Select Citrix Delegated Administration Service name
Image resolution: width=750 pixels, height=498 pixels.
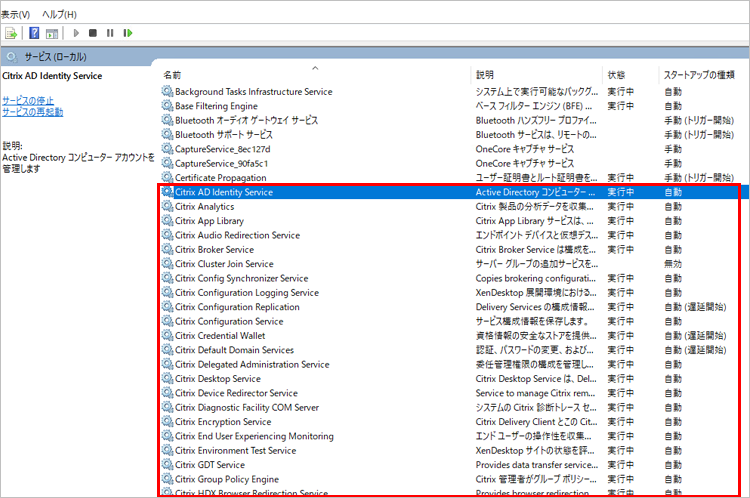pyautogui.click(x=252, y=365)
